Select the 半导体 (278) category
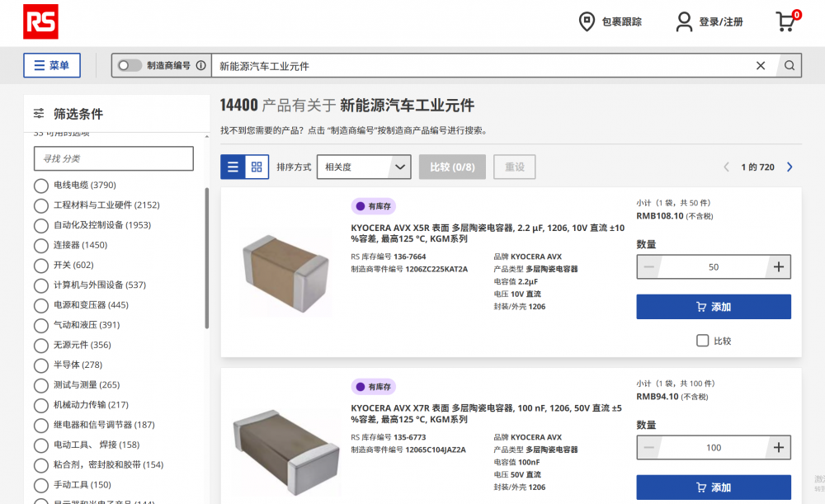This screenshot has width=825, height=504. (41, 365)
